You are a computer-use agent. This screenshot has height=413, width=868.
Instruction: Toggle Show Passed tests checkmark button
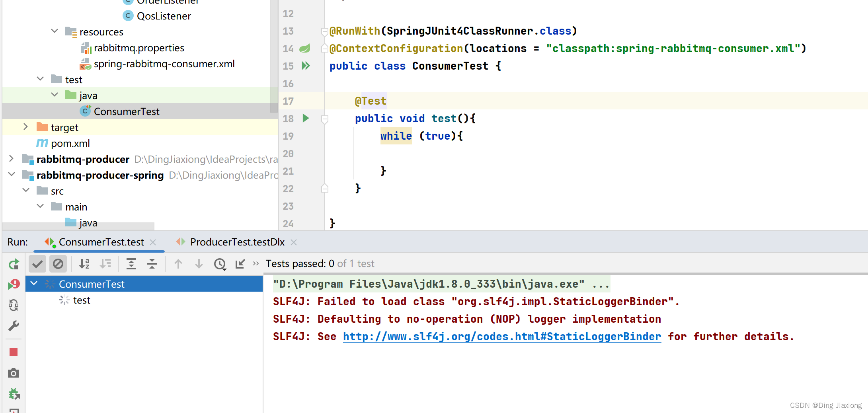[37, 264]
